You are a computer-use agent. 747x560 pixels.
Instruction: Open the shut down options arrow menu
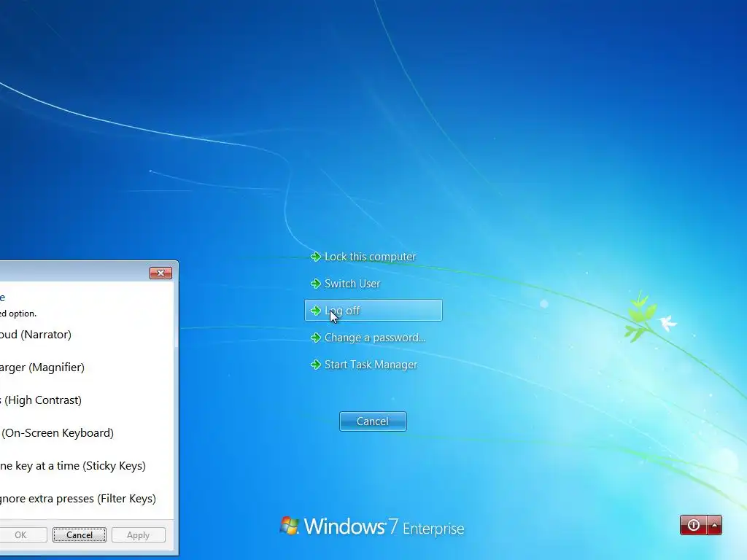coord(715,525)
